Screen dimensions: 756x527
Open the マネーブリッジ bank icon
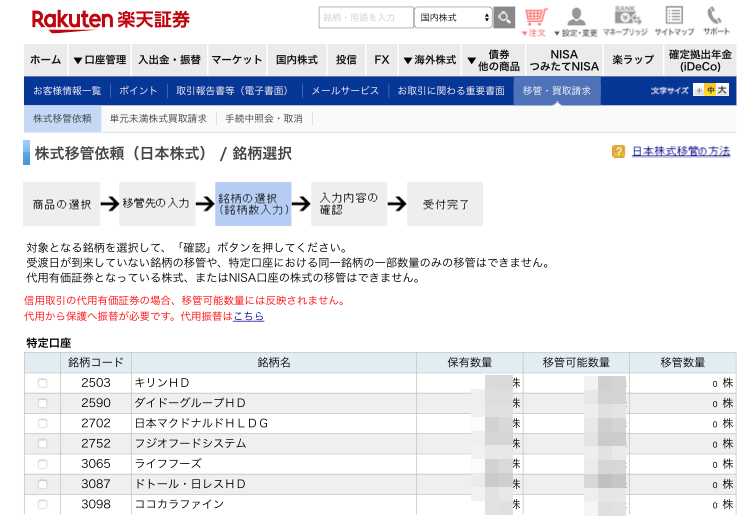(x=625, y=21)
